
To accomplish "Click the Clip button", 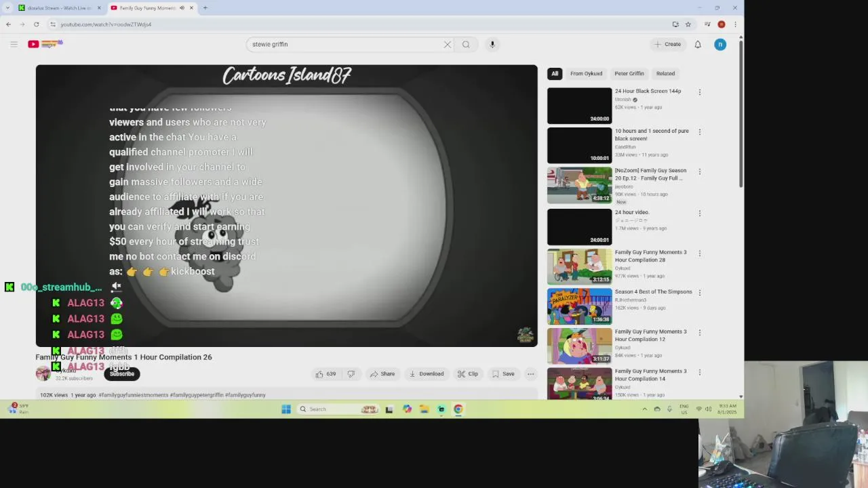I will (468, 374).
